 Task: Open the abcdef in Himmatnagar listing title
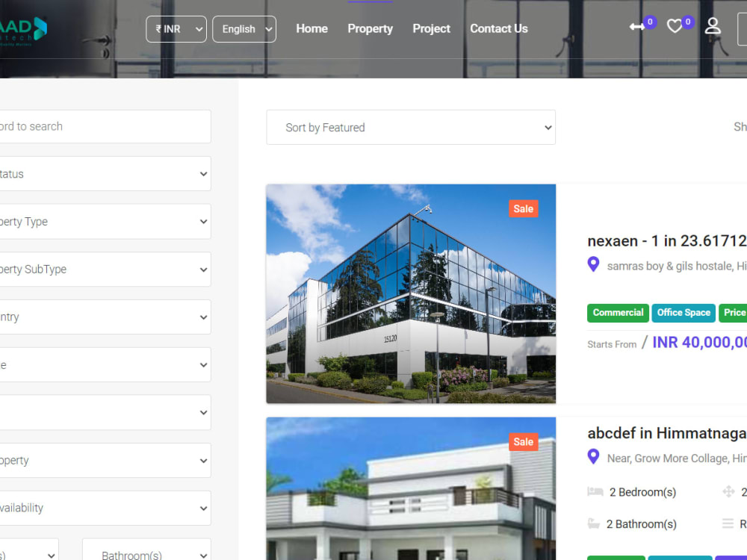[667, 433]
